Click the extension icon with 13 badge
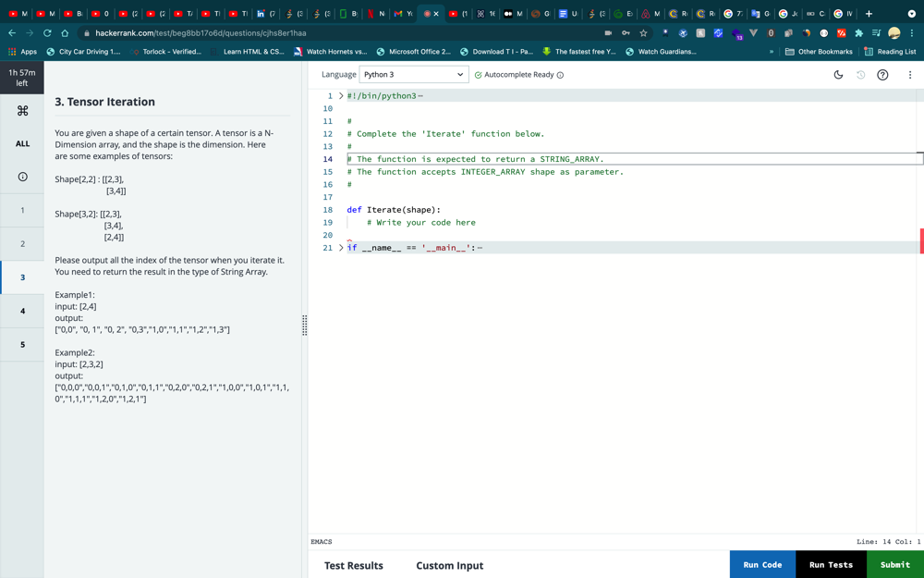The height and width of the screenshot is (578, 924). click(x=736, y=34)
